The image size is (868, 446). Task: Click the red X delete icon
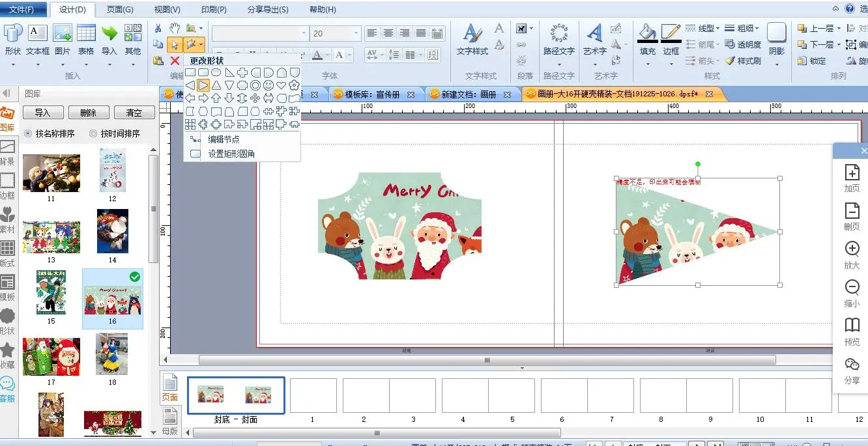(175, 61)
